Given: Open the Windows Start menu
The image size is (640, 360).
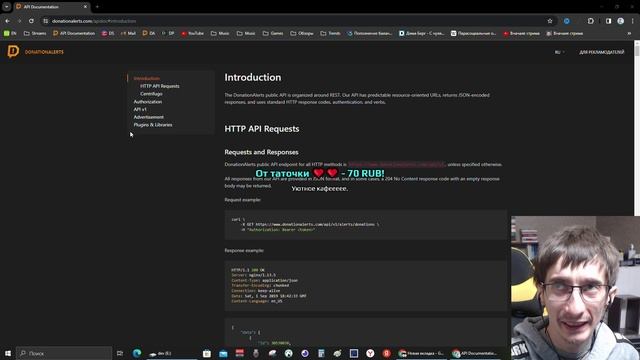Looking at the screenshot, I should click(x=7, y=353).
